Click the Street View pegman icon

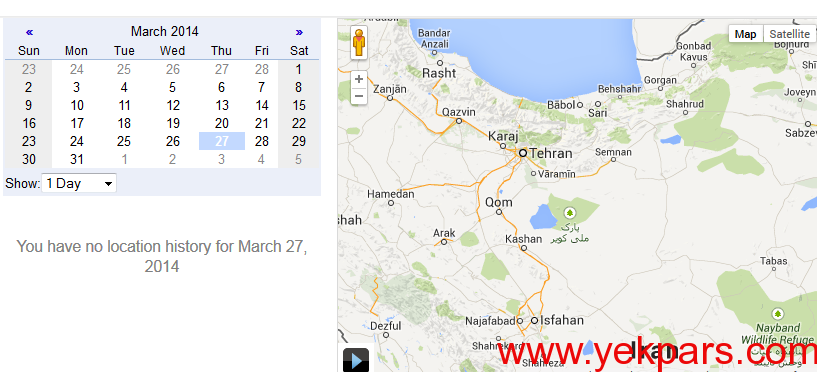[359, 43]
